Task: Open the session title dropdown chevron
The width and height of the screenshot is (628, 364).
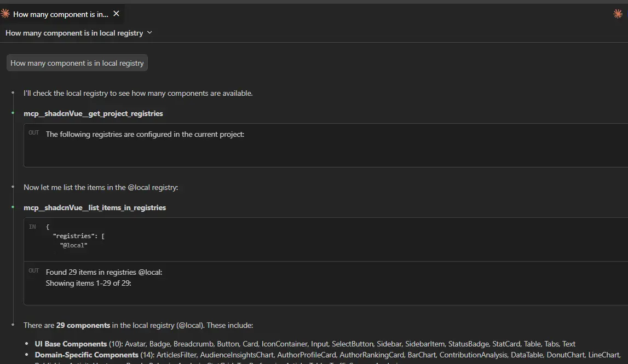Action: [x=150, y=33]
